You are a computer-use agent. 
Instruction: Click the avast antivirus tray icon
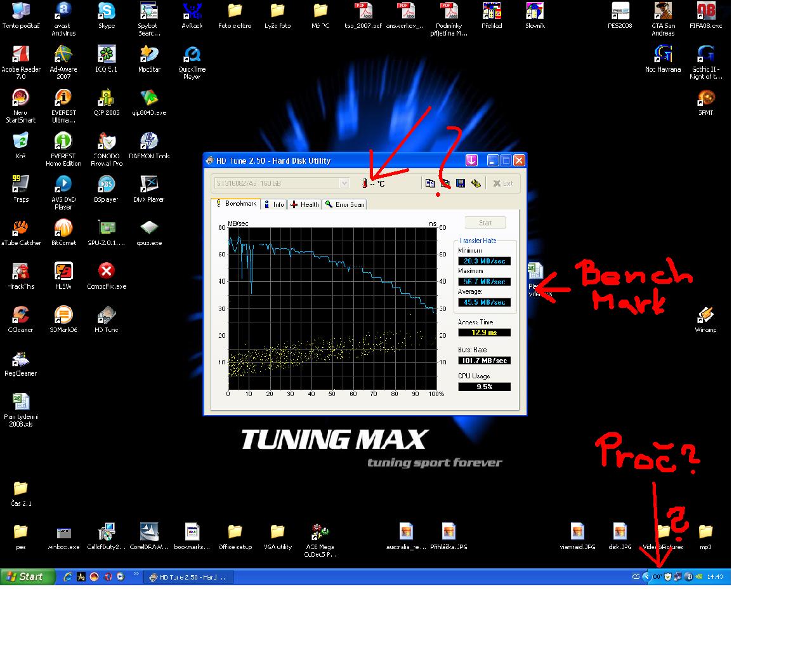[x=688, y=577]
